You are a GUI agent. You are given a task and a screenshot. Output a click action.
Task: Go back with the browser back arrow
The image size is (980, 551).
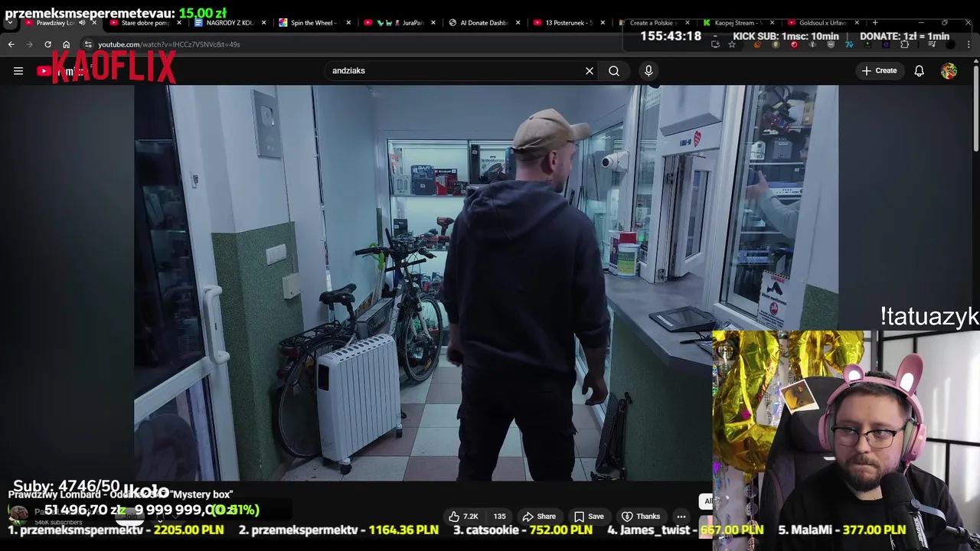[x=11, y=44]
